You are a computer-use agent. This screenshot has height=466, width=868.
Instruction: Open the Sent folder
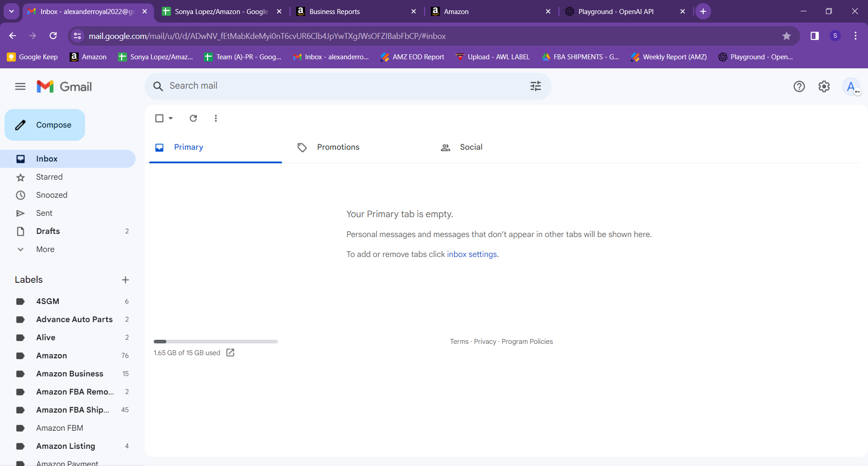click(x=68, y=213)
